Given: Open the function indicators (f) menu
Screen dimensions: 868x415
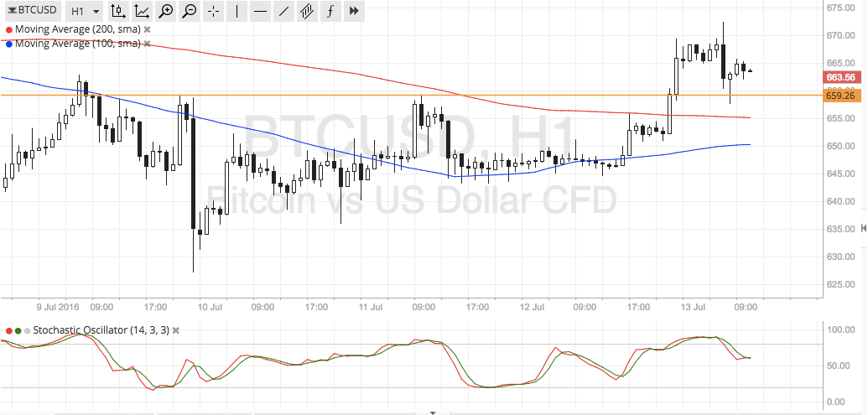Looking at the screenshot, I should 330,11.
